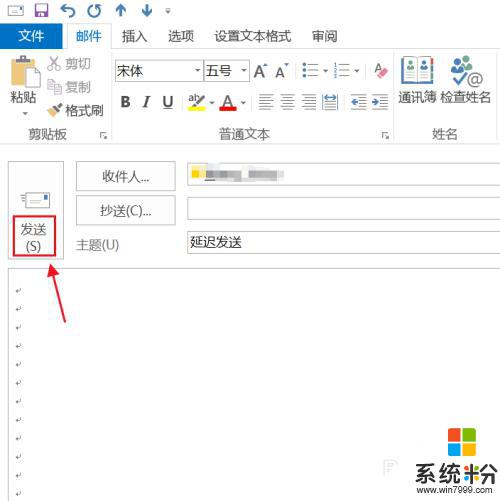Screen dimensions: 500x501
Task: Go to previous item with up arrow
Action: click(x=121, y=11)
